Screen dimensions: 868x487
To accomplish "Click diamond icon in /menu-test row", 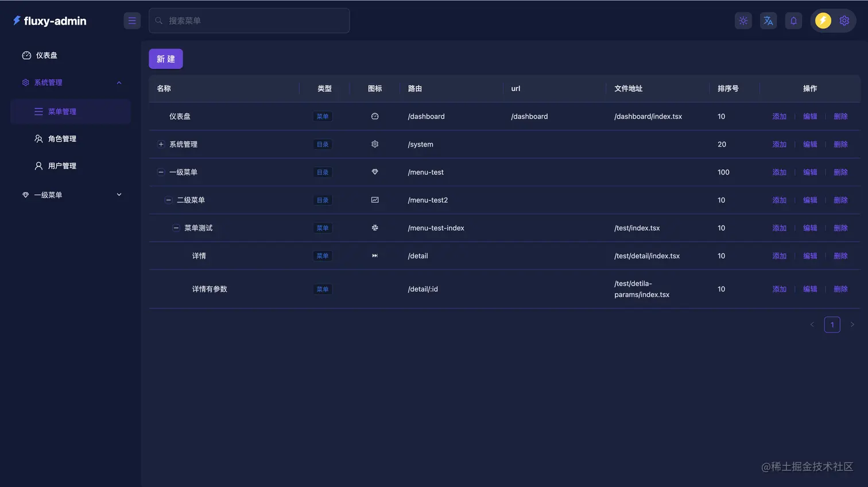I will click(375, 172).
